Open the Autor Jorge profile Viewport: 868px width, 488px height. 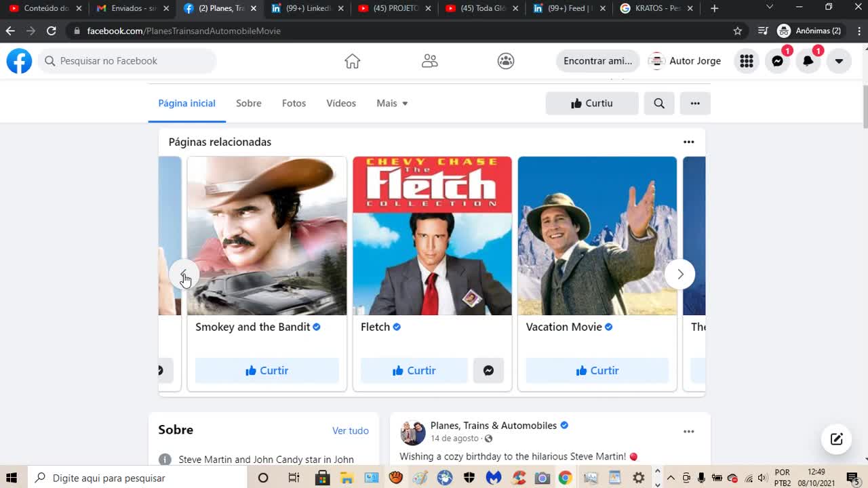(x=686, y=61)
